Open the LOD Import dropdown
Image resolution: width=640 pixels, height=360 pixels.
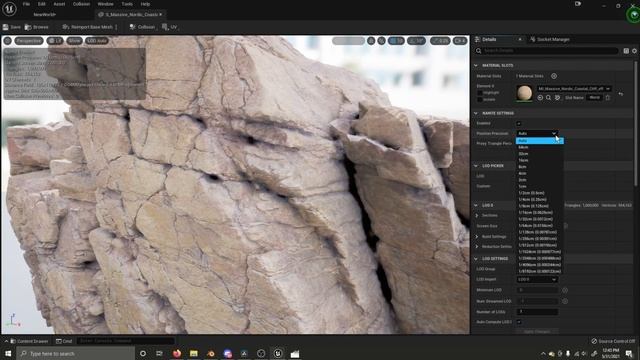[x=537, y=280]
